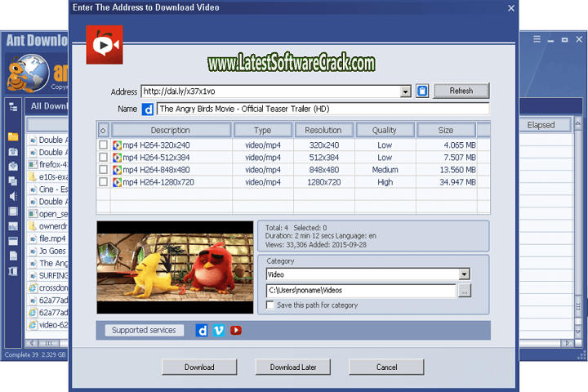Click file icon of mp4 H264-848x480 row
The image size is (588, 392).
[x=117, y=170]
